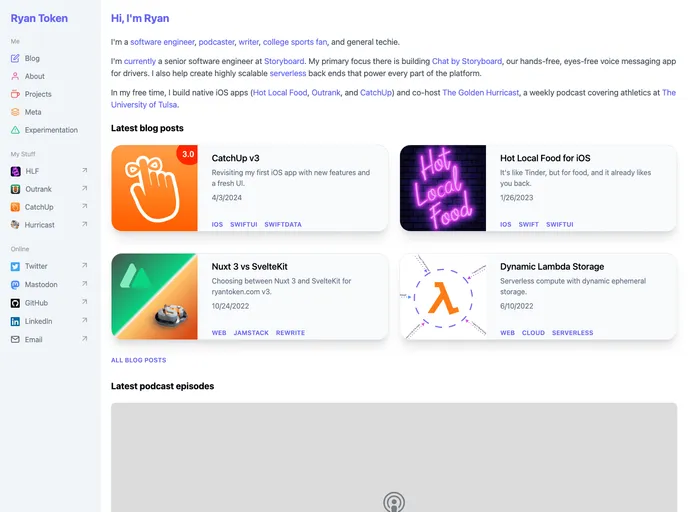This screenshot has height=512, width=688.
Task: Open Hot Local Food neon thumbnail
Action: [x=443, y=188]
